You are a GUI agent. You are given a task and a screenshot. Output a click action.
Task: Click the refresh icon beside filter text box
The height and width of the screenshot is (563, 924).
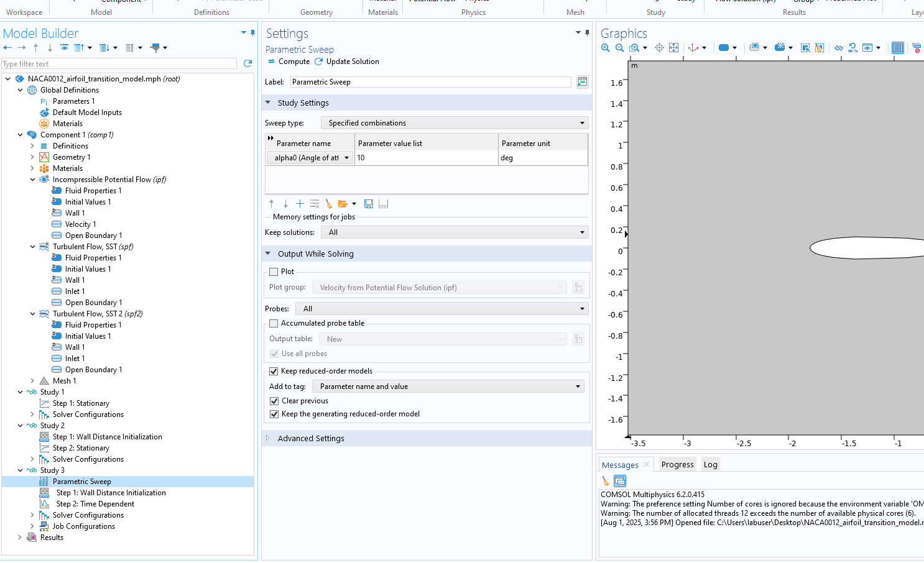click(247, 63)
